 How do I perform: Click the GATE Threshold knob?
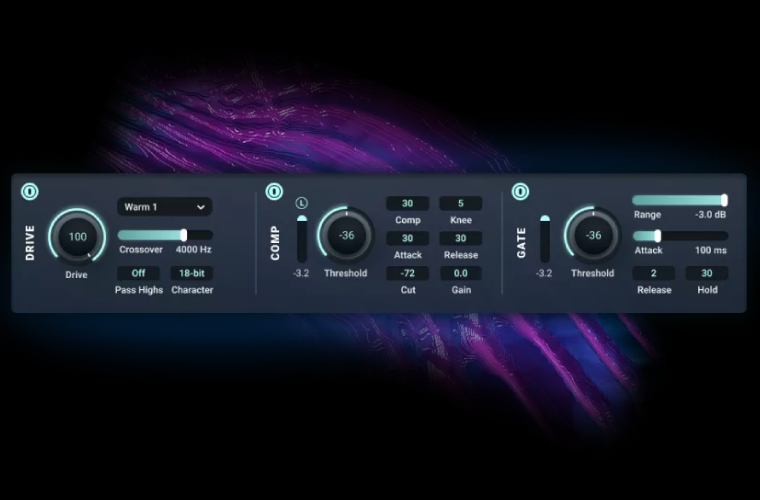pyautogui.click(x=593, y=236)
